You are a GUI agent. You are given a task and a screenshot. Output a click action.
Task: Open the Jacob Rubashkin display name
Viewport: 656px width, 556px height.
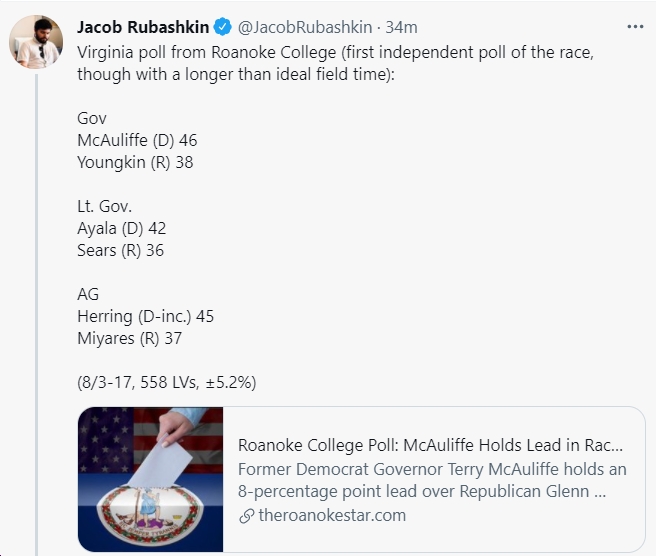(x=143, y=27)
